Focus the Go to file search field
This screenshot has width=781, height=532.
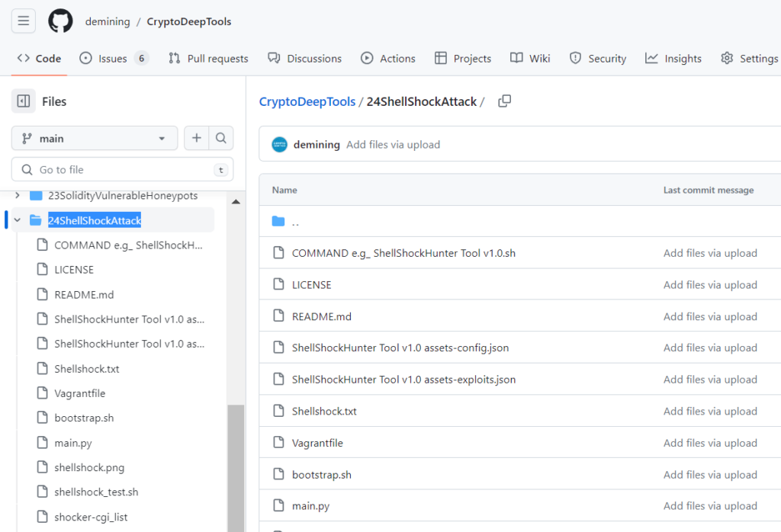tap(123, 170)
